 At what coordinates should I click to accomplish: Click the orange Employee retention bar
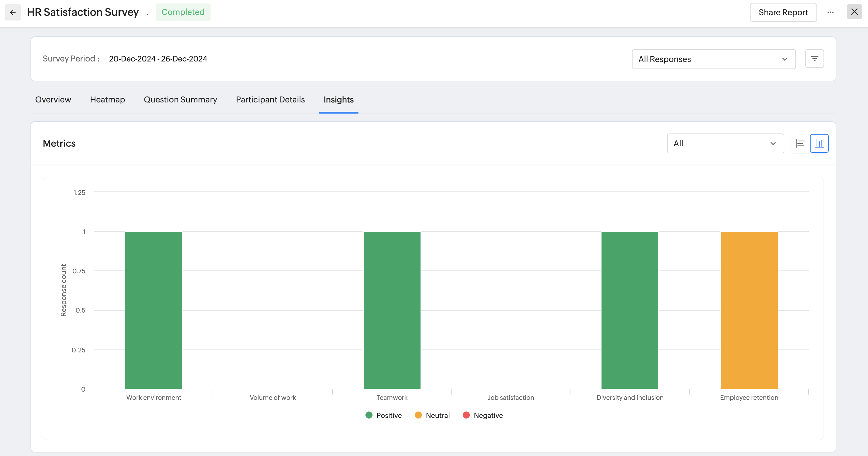click(749, 310)
